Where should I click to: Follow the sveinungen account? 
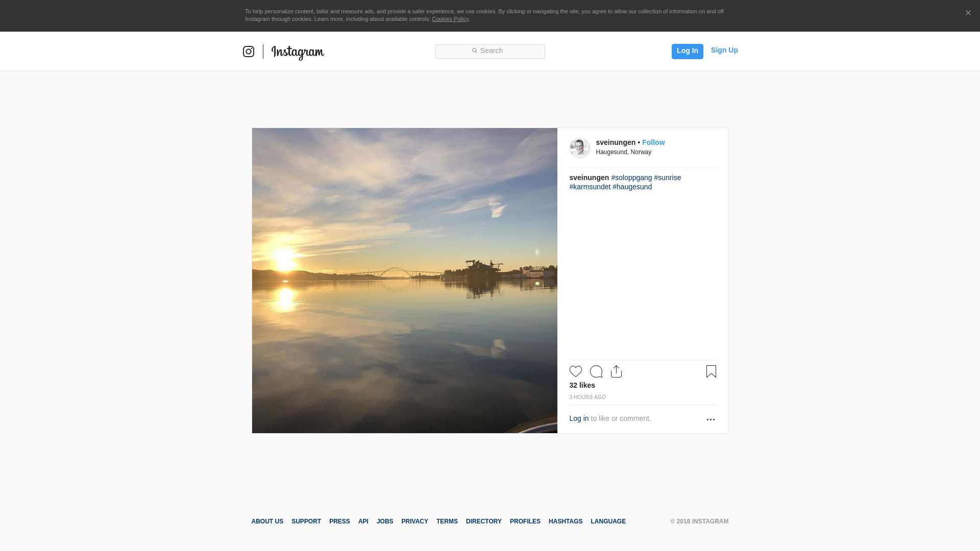653,142
